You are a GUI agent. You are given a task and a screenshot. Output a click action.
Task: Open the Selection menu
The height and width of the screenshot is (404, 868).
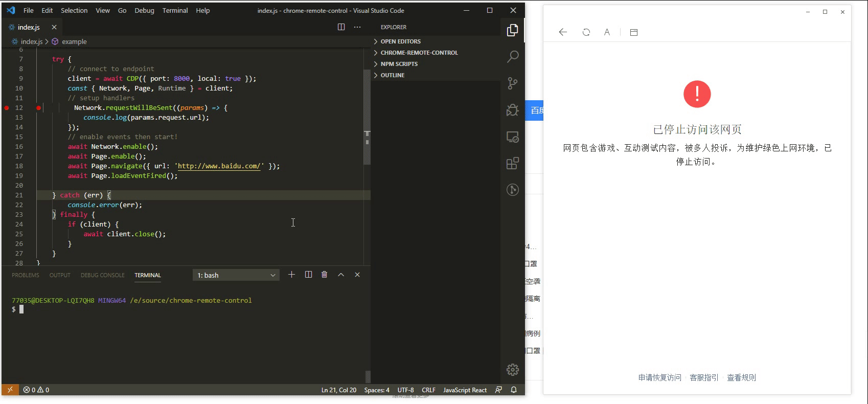point(74,10)
